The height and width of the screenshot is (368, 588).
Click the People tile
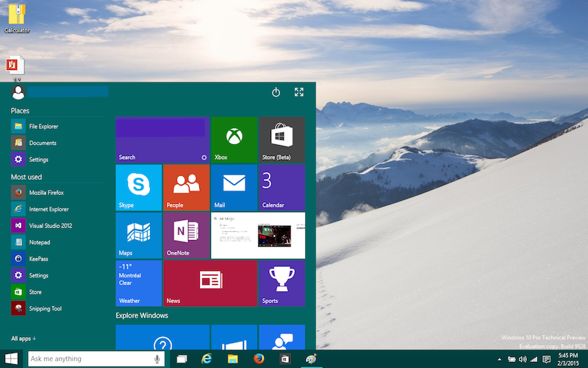pos(186,187)
